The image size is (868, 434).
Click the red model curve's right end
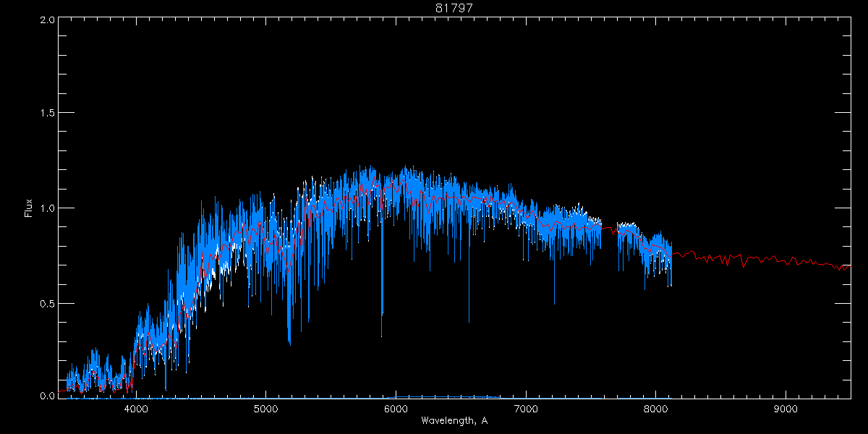[849, 267]
